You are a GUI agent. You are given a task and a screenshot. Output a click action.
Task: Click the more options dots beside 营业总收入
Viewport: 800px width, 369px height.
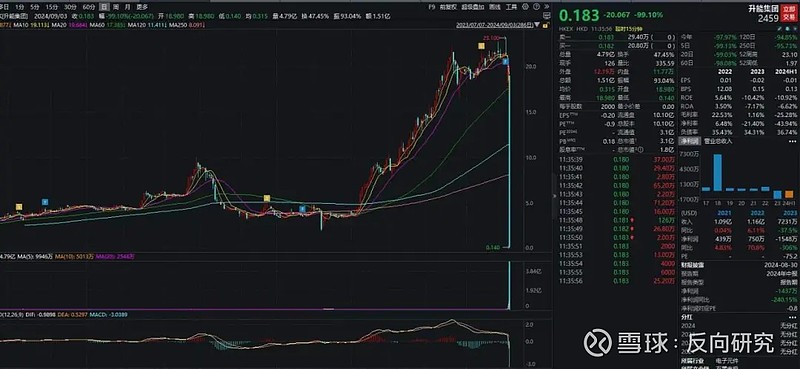coord(794,141)
